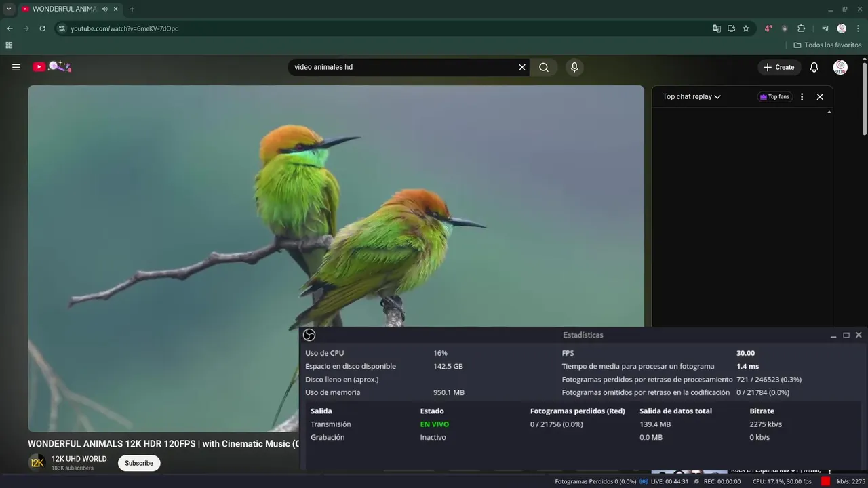Viewport: 868px width, 488px height.
Task: Mute the tab via its speaker icon
Action: point(104,9)
